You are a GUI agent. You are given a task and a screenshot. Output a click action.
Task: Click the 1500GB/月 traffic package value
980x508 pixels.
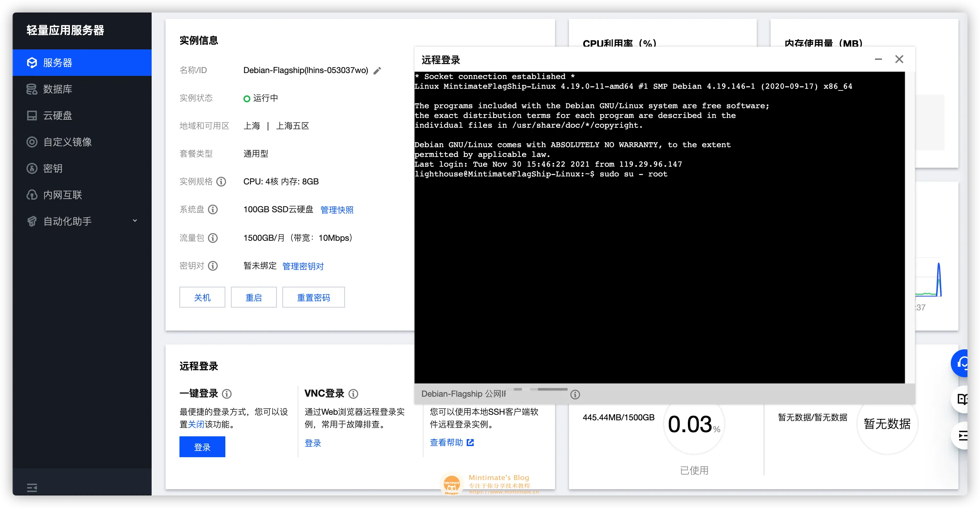(298, 238)
